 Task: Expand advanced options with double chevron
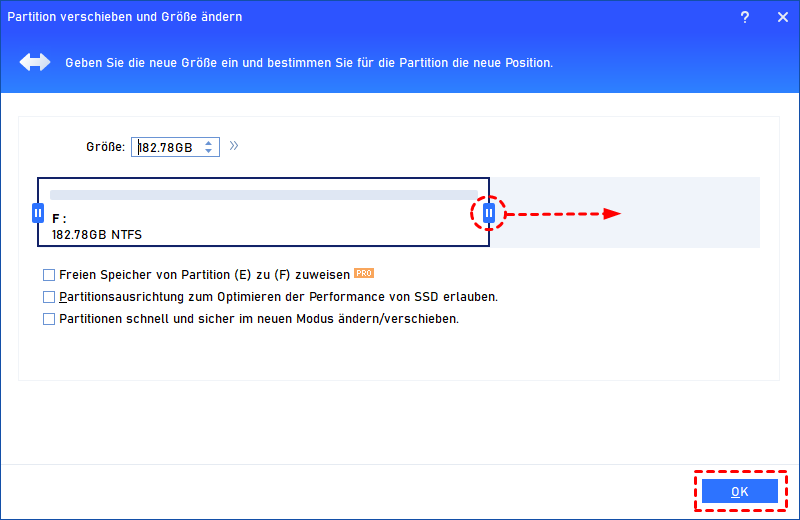pyautogui.click(x=234, y=146)
